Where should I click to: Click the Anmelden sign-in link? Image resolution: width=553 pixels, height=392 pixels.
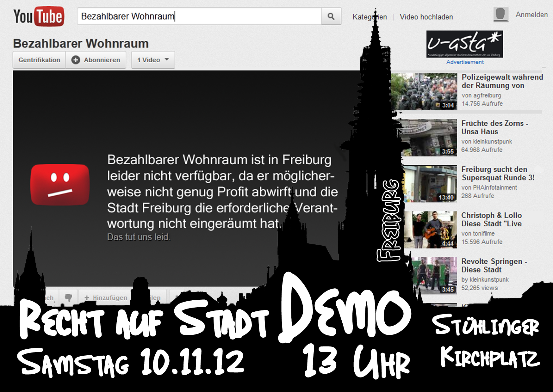[531, 15]
